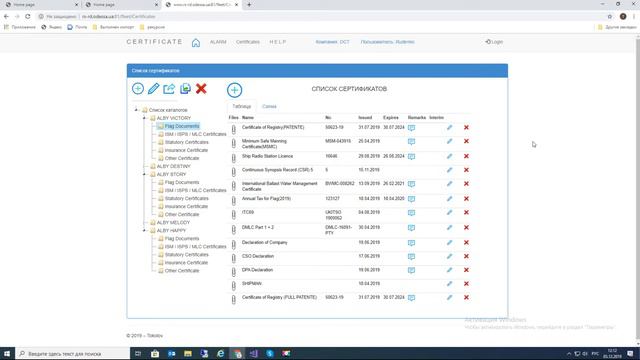Open the HELP menu item

pyautogui.click(x=278, y=42)
